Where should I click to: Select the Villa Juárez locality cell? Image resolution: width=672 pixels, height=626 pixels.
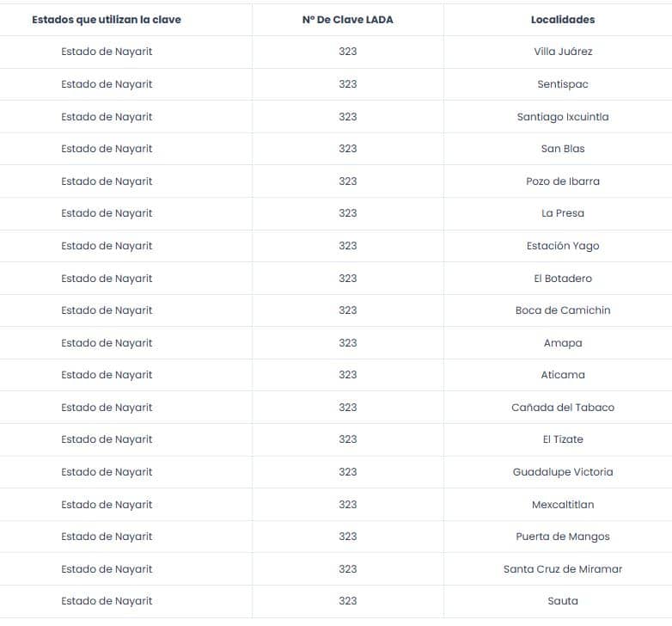tap(563, 52)
